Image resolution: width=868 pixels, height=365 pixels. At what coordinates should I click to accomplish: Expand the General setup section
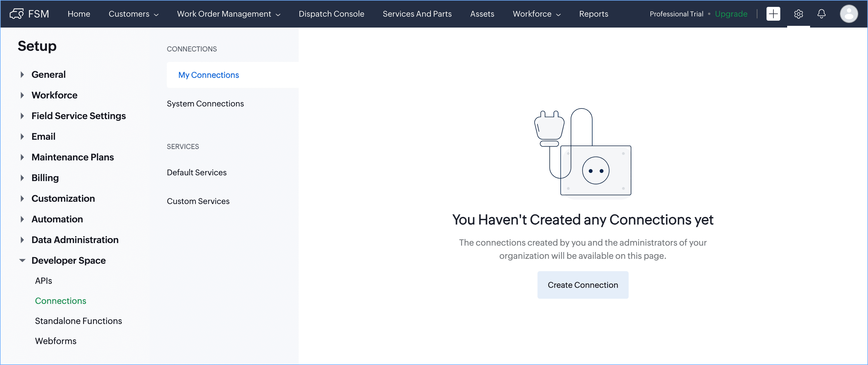[x=22, y=75]
